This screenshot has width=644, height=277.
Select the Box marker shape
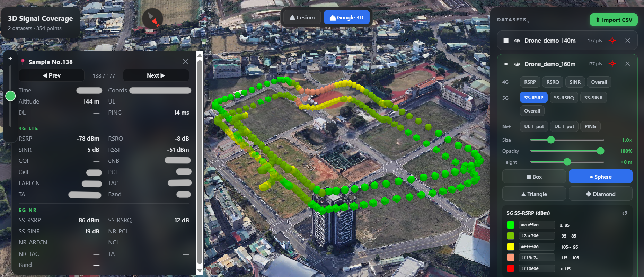tap(534, 177)
